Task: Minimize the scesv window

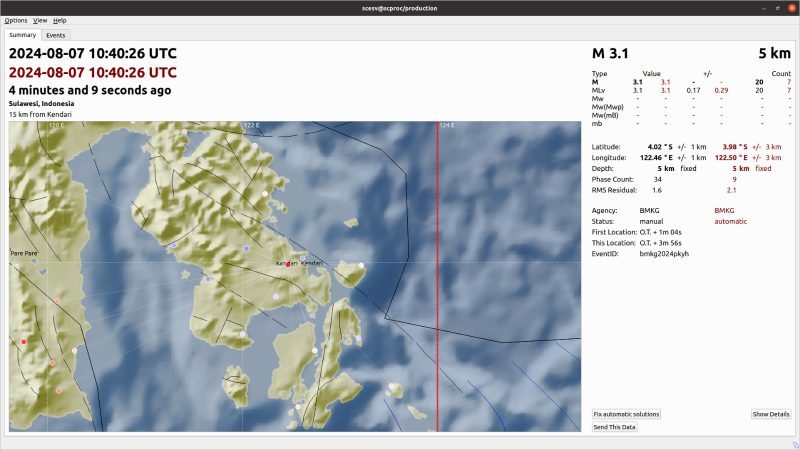Action: point(752,7)
